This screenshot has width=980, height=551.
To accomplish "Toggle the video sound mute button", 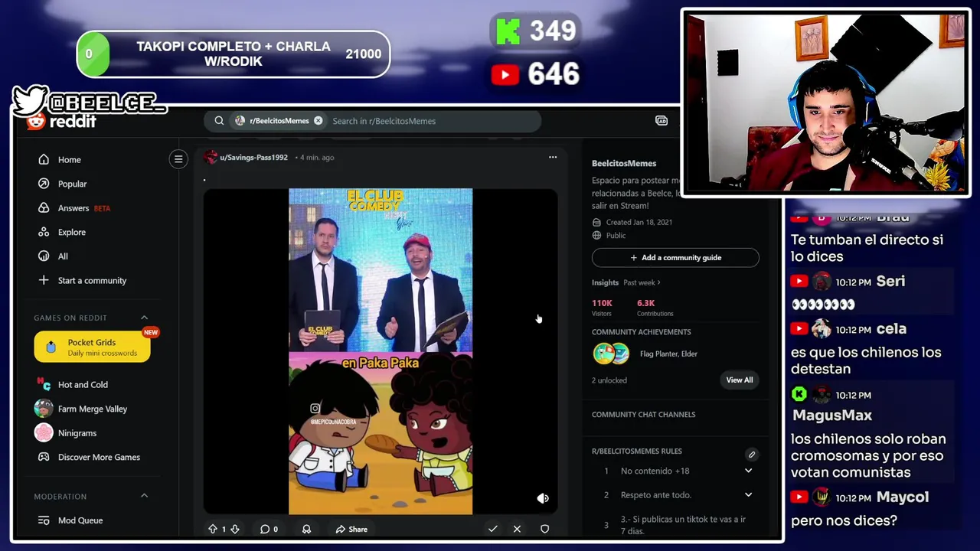I will 543,498.
